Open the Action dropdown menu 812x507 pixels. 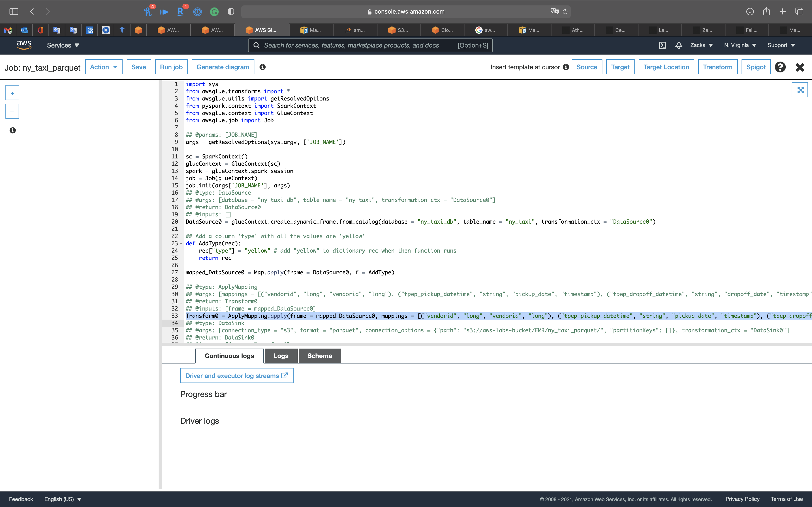104,67
